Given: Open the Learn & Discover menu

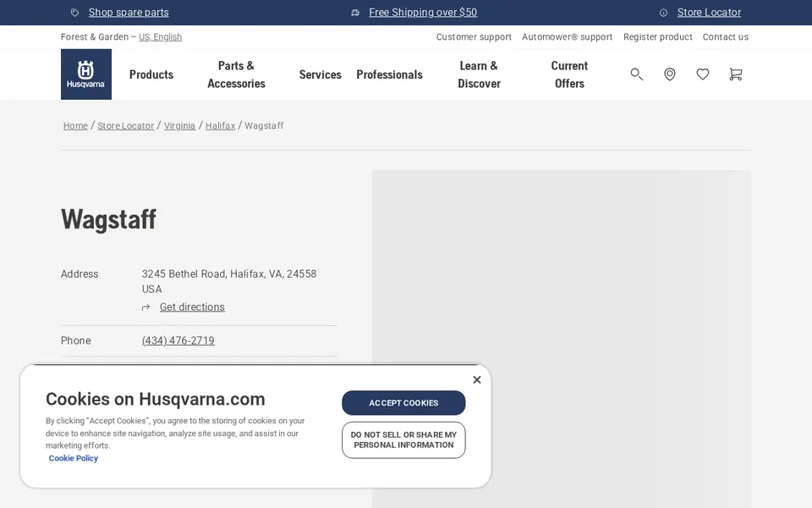Looking at the screenshot, I should [x=479, y=75].
